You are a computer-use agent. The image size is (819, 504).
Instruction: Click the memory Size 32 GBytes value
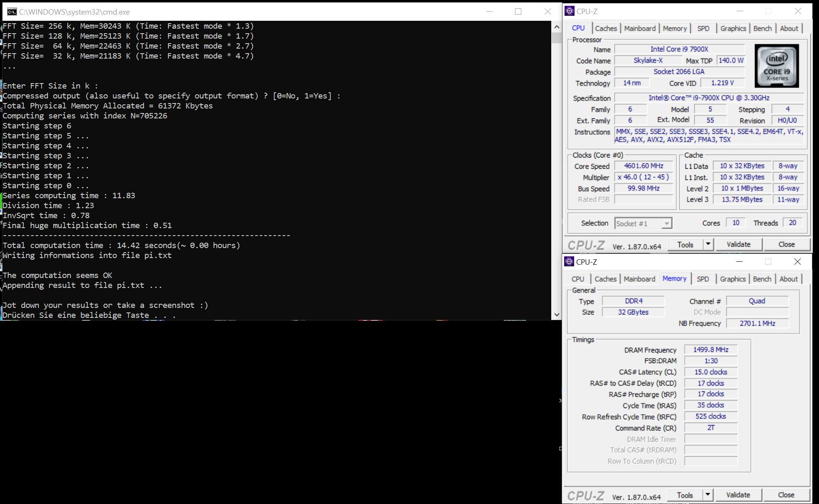tap(634, 312)
